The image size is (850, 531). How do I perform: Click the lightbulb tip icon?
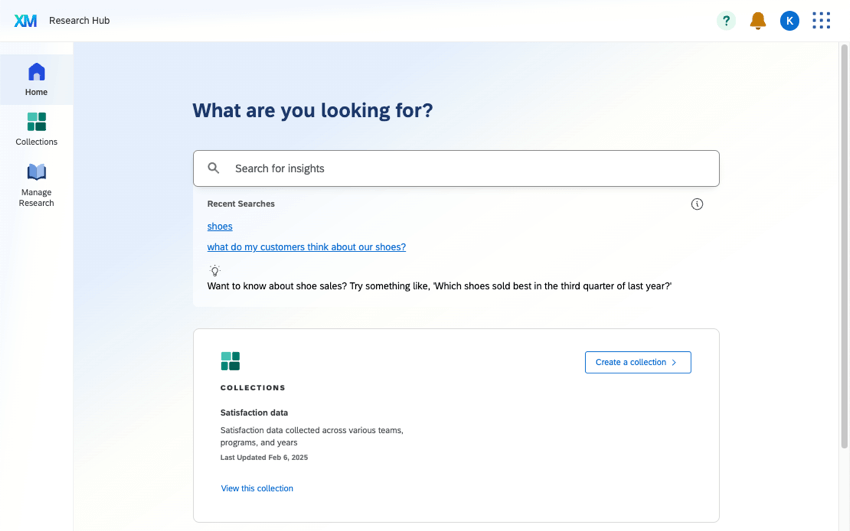(x=214, y=271)
